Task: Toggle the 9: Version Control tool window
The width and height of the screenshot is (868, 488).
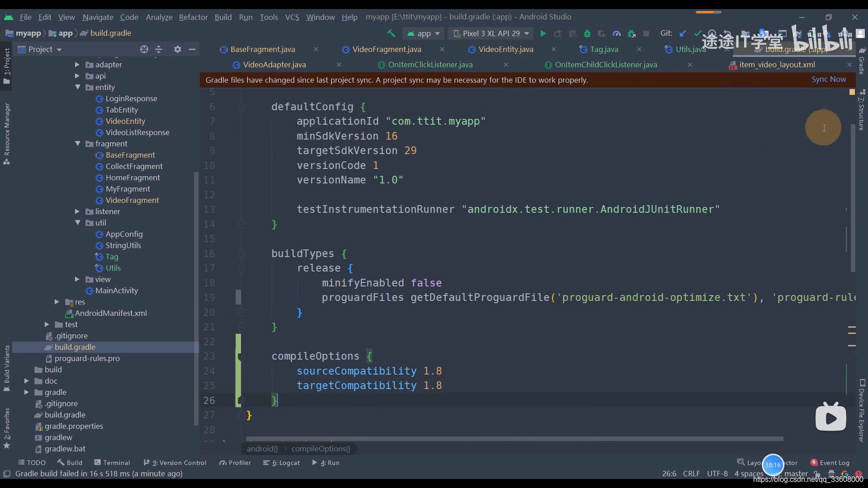Action: coord(175,463)
